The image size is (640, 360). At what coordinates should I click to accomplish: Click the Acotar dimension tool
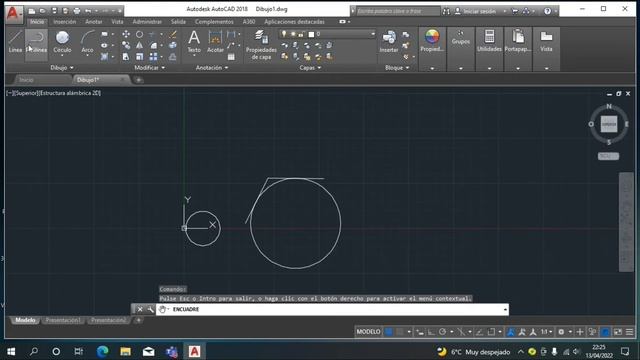tap(215, 42)
